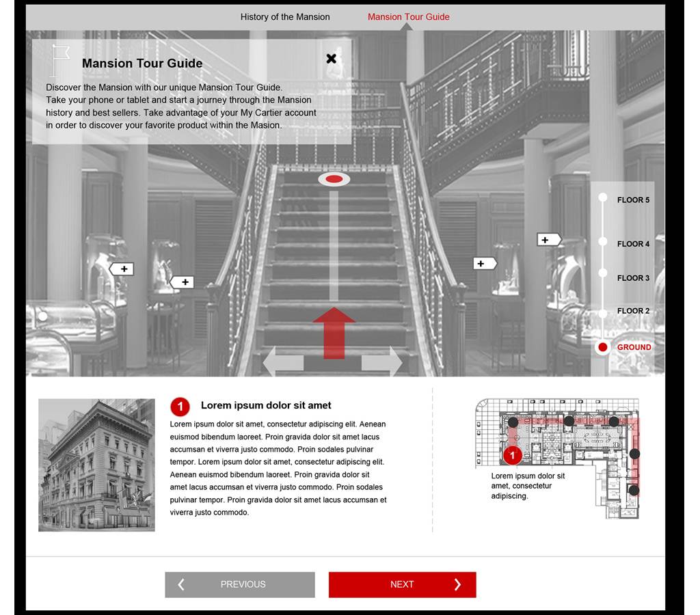The width and height of the screenshot is (700, 615).
Task: Jump to Floor 2 on the floor slider
Action: pyautogui.click(x=603, y=312)
